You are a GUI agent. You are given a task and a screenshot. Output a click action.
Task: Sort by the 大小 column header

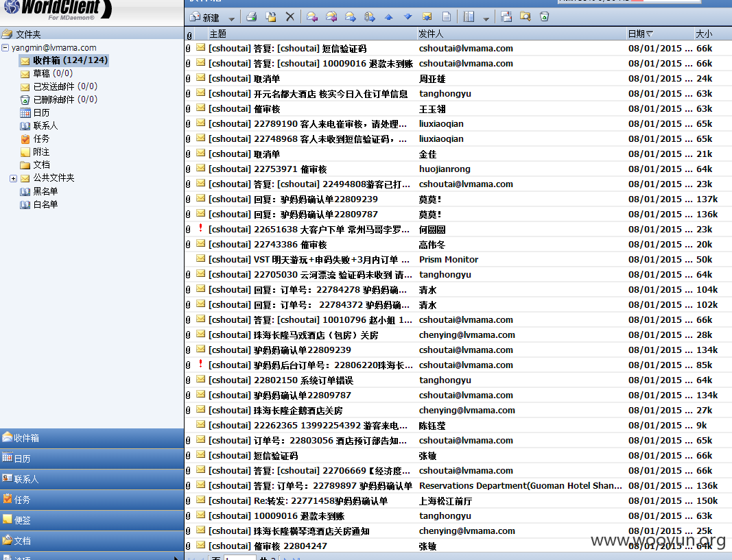(x=712, y=34)
